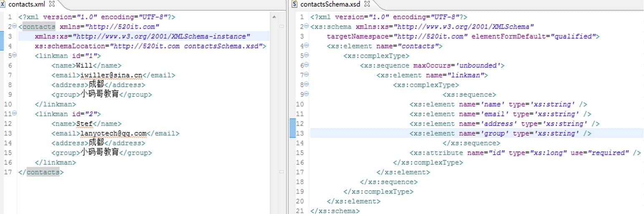Collapse the xs:sequence maxOccurs='unbounded' block

(x=307, y=65)
